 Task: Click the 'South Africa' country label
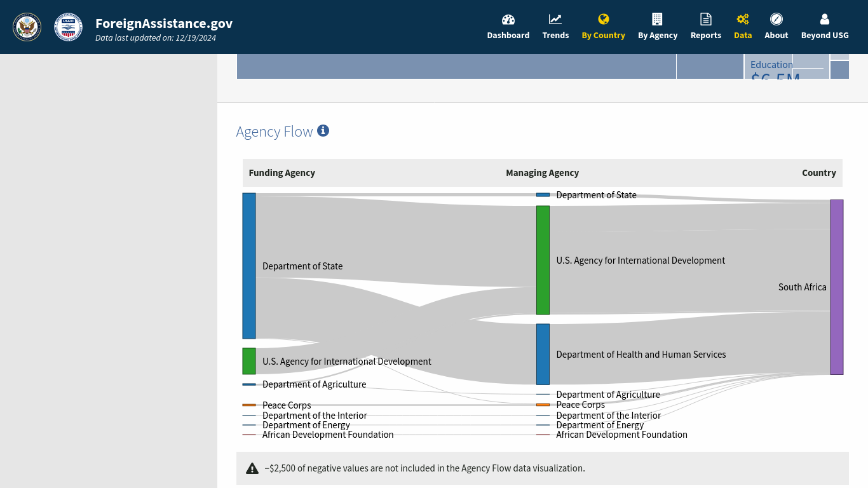point(803,287)
